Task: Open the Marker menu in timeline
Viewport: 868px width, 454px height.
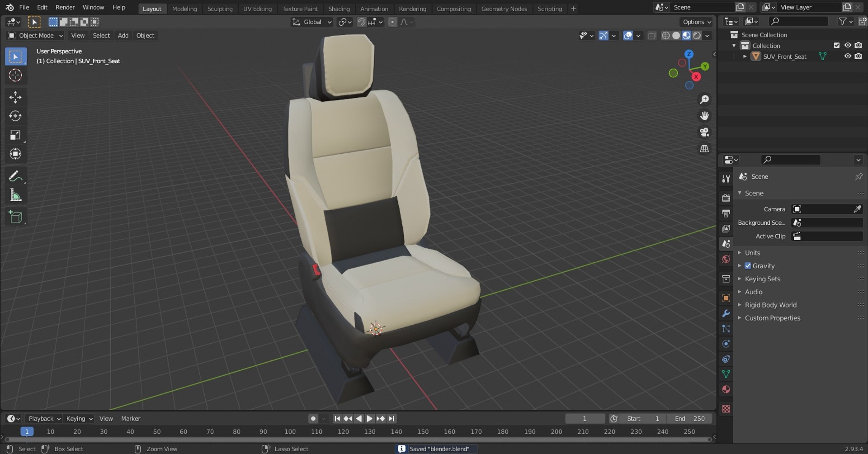Action: (131, 419)
